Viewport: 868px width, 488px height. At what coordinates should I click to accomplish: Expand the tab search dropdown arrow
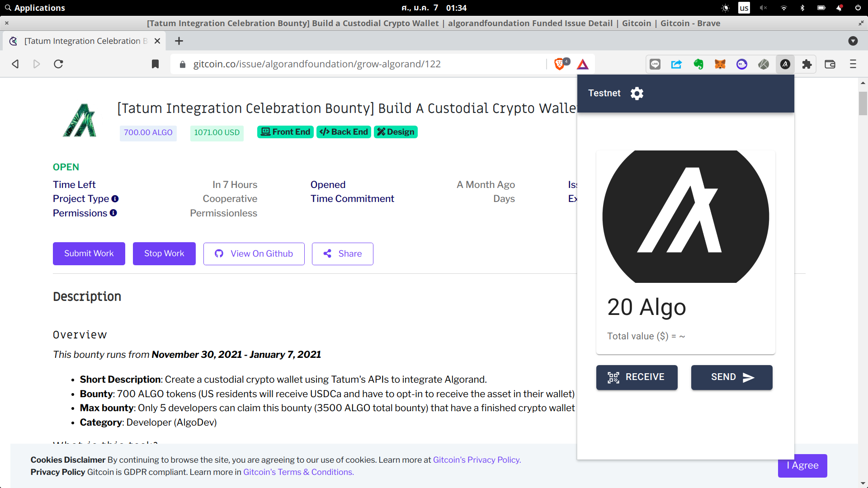[x=853, y=41]
